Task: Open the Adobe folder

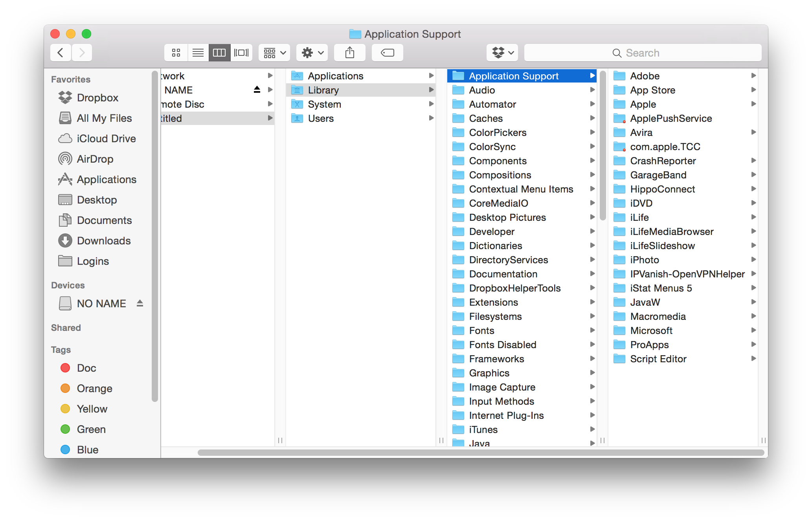Action: coord(645,76)
